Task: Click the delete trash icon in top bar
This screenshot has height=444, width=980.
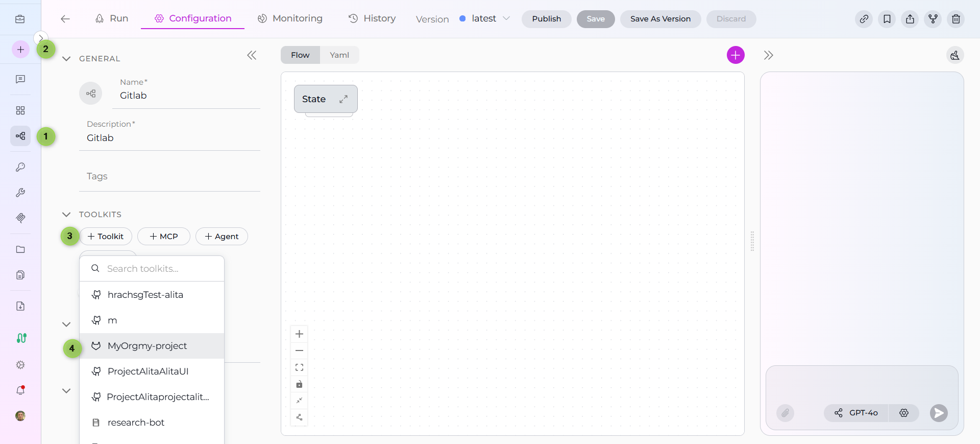Action: [x=955, y=19]
